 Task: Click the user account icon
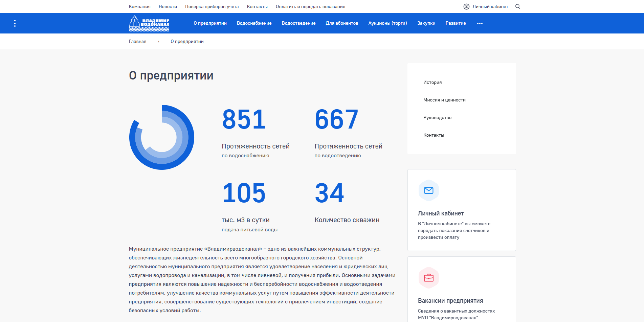466,6
